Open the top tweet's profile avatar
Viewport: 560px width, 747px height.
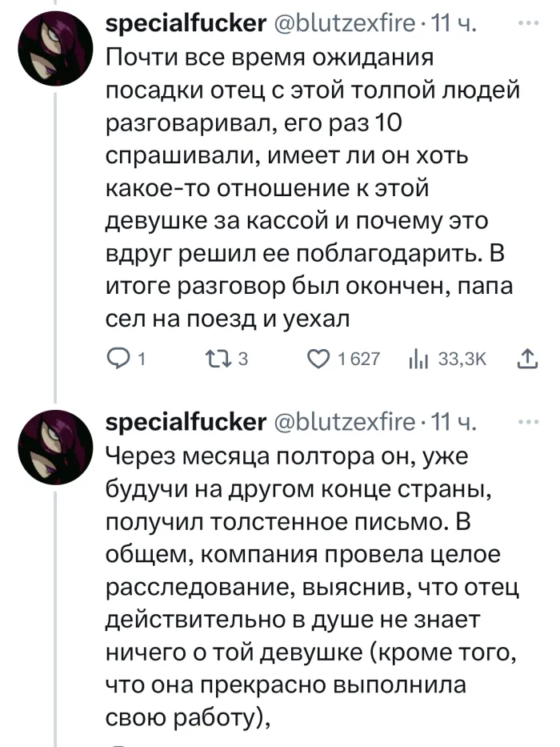53,50
